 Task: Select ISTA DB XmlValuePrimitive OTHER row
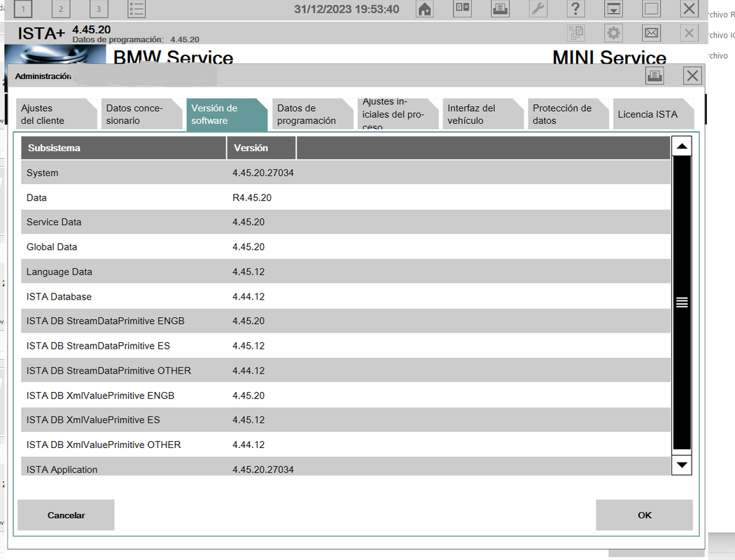coord(346,444)
